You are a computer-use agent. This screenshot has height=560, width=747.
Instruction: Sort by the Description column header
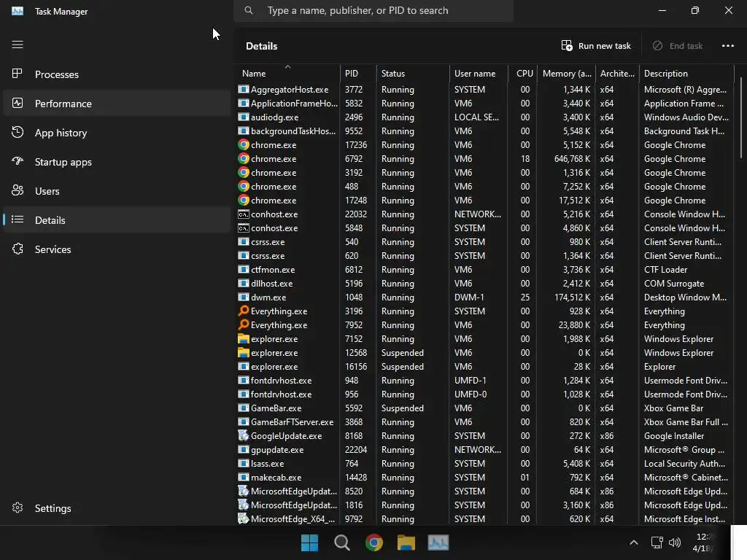pyautogui.click(x=686, y=74)
